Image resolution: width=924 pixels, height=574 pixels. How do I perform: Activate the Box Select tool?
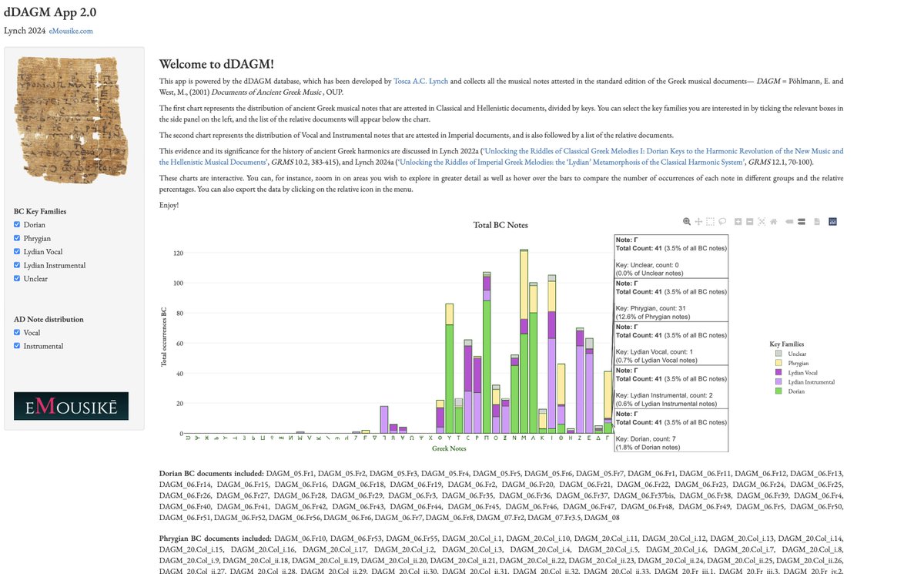click(x=711, y=221)
